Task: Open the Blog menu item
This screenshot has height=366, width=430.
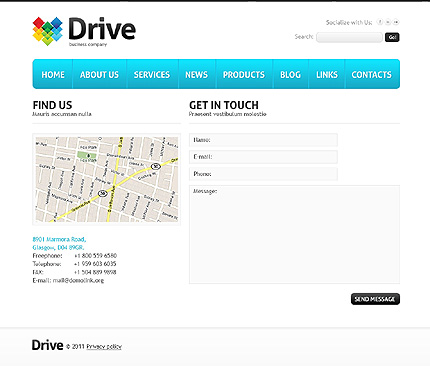Action: [x=290, y=74]
